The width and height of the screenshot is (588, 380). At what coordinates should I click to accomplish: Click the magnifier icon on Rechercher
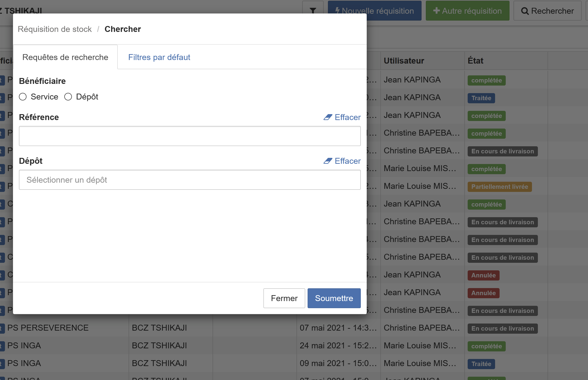pos(525,11)
